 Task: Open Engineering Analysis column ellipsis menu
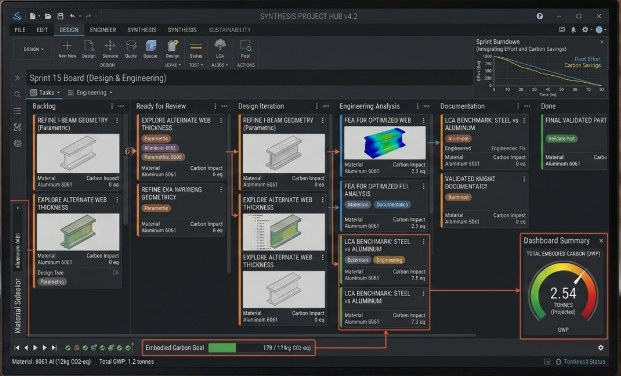point(427,106)
